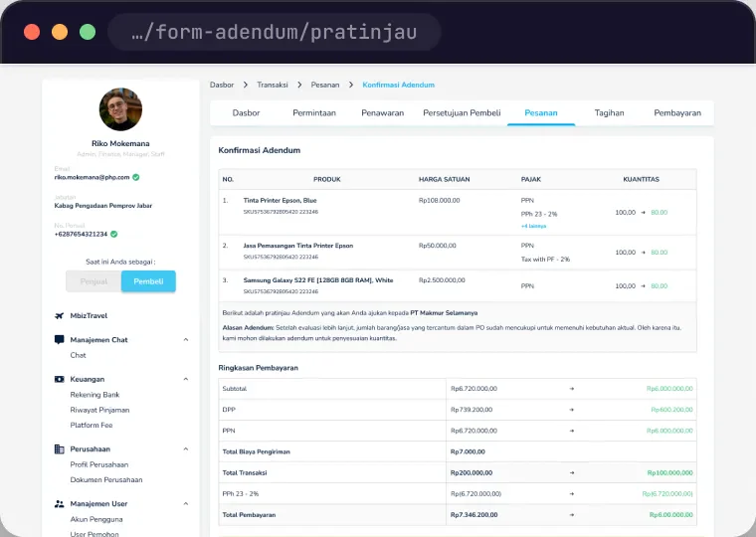Click product Samsung Galaxy S22 FE row
The width and height of the screenshot is (756, 537).
pos(458,285)
